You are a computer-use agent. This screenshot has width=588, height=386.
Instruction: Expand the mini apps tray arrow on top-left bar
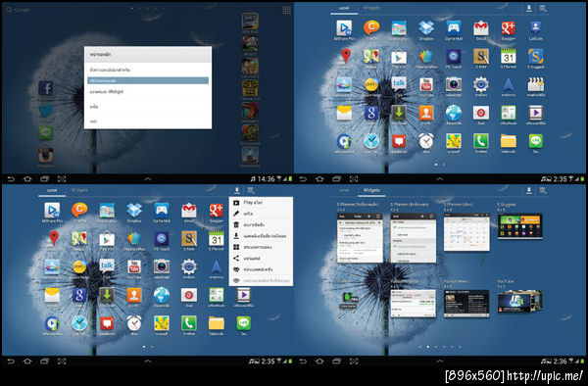148,179
